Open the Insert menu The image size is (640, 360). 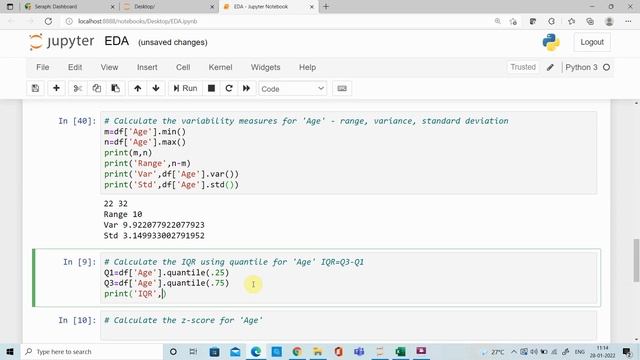point(147,67)
